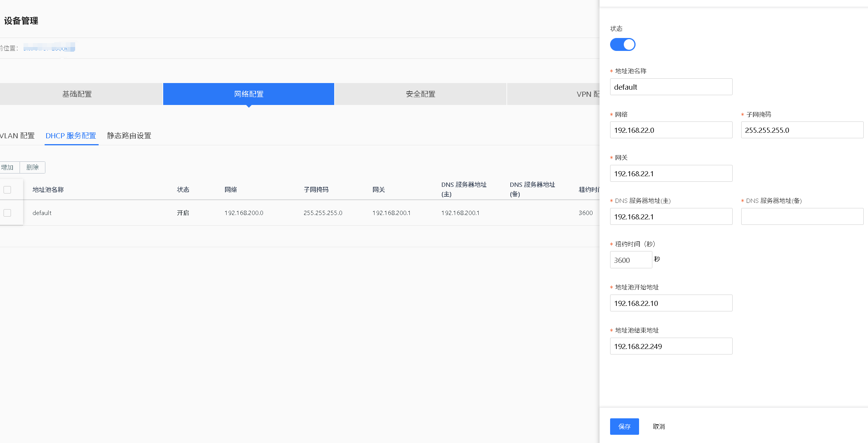Open 静态路由设置 sub-tab
The width and height of the screenshot is (868, 443).
pyautogui.click(x=129, y=136)
